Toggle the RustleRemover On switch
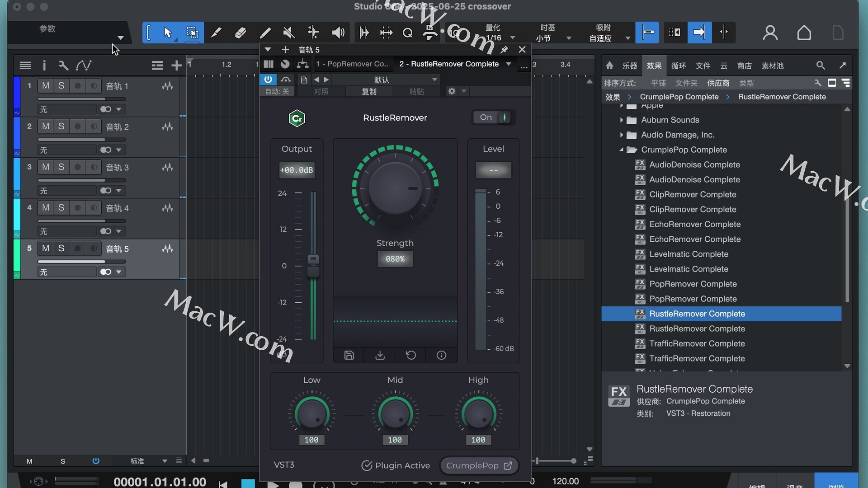868x488 pixels. tap(494, 117)
